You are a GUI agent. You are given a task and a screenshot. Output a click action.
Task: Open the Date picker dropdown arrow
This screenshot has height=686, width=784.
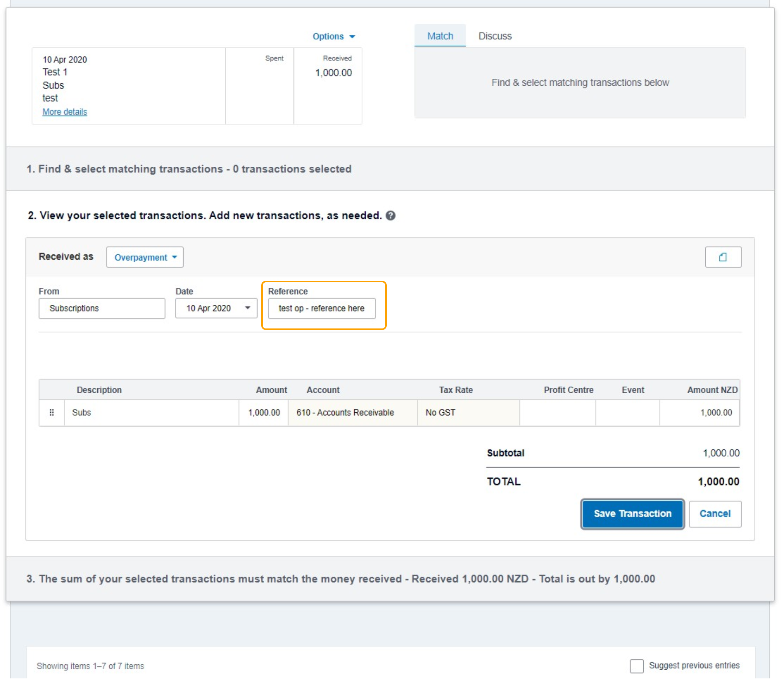point(247,308)
